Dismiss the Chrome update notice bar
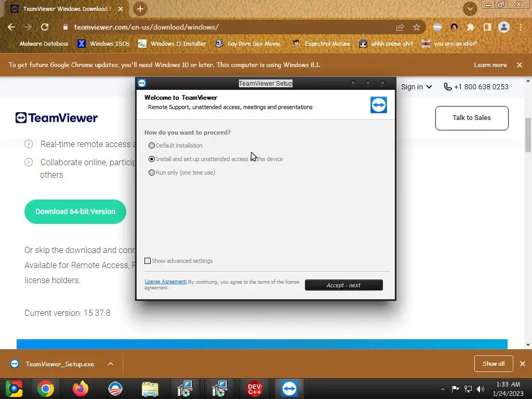 (x=520, y=65)
